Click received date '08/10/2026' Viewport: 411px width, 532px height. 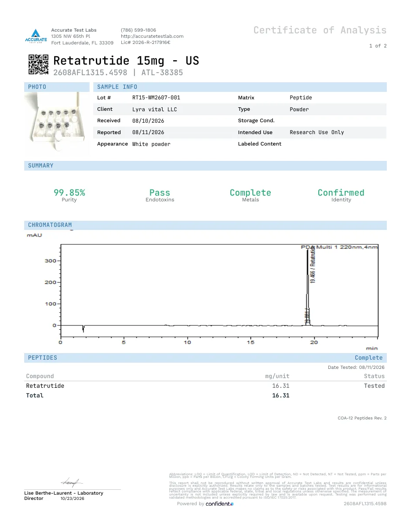pyautogui.click(x=148, y=120)
